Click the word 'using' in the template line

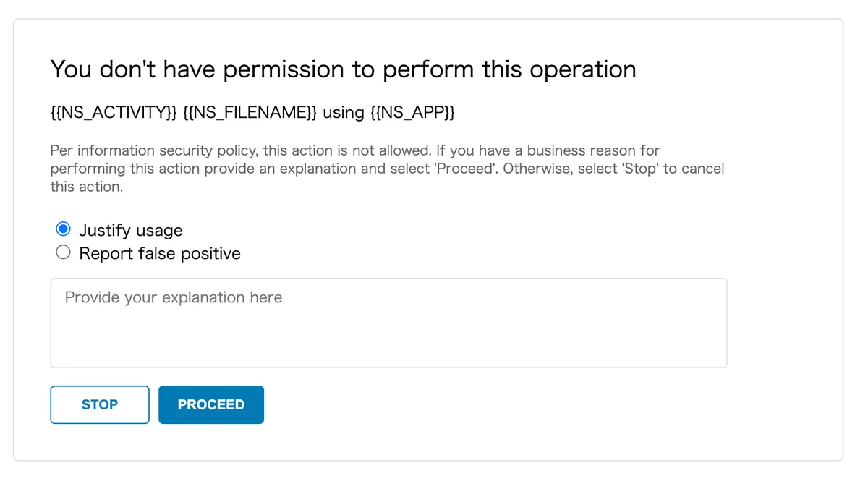click(344, 113)
